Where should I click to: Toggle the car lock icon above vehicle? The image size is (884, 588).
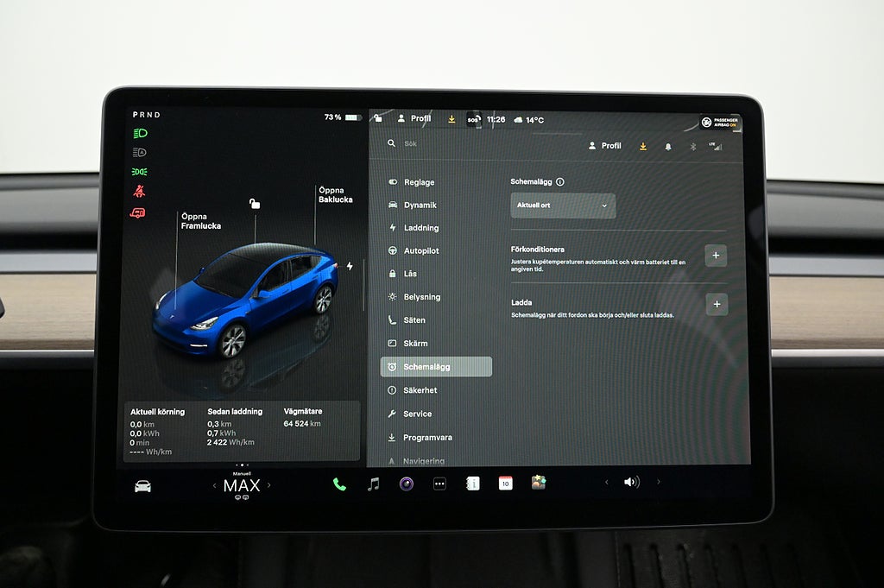pyautogui.click(x=255, y=204)
